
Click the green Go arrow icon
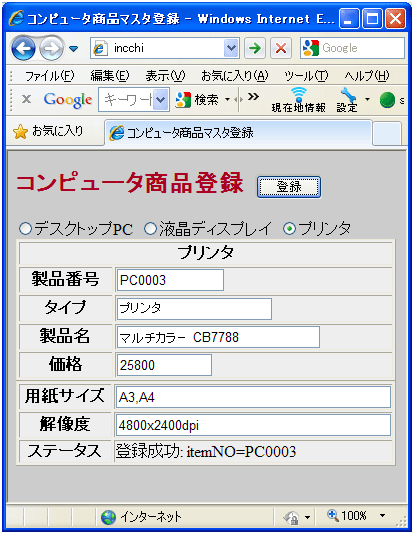(255, 48)
